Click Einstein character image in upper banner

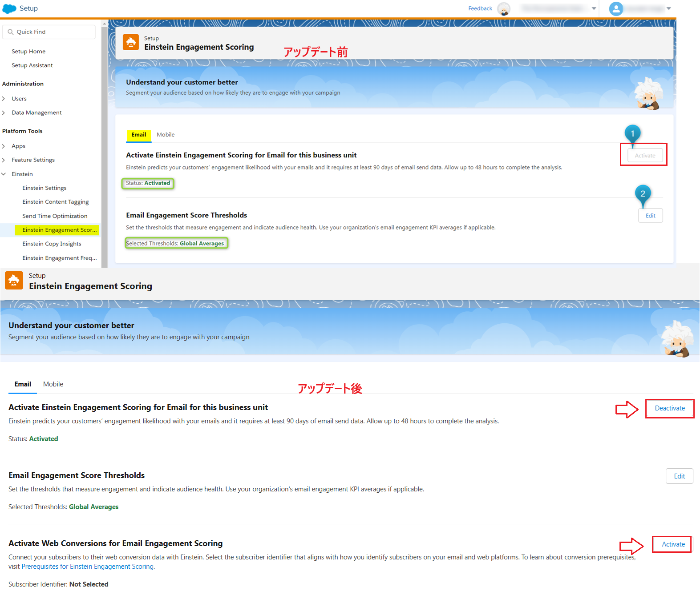tap(648, 93)
